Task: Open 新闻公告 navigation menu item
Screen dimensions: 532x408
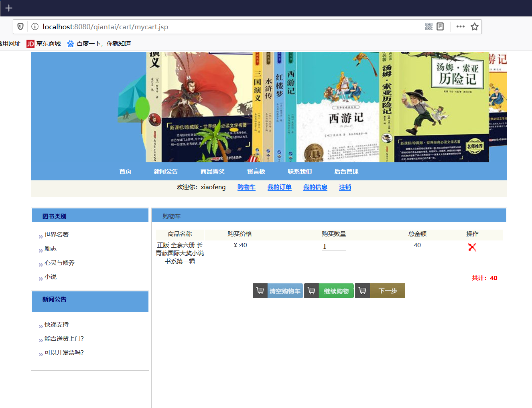Action: [x=166, y=172]
